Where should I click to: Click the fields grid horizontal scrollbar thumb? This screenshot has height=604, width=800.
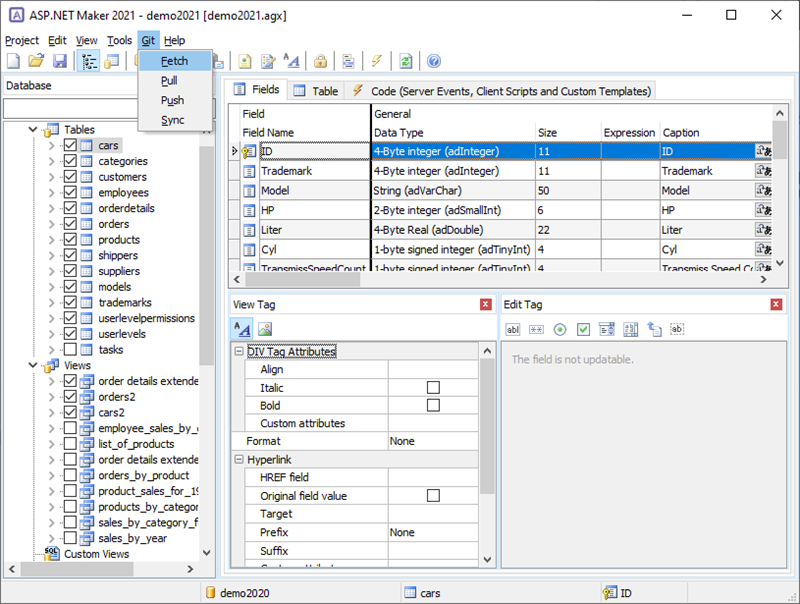click(303, 279)
